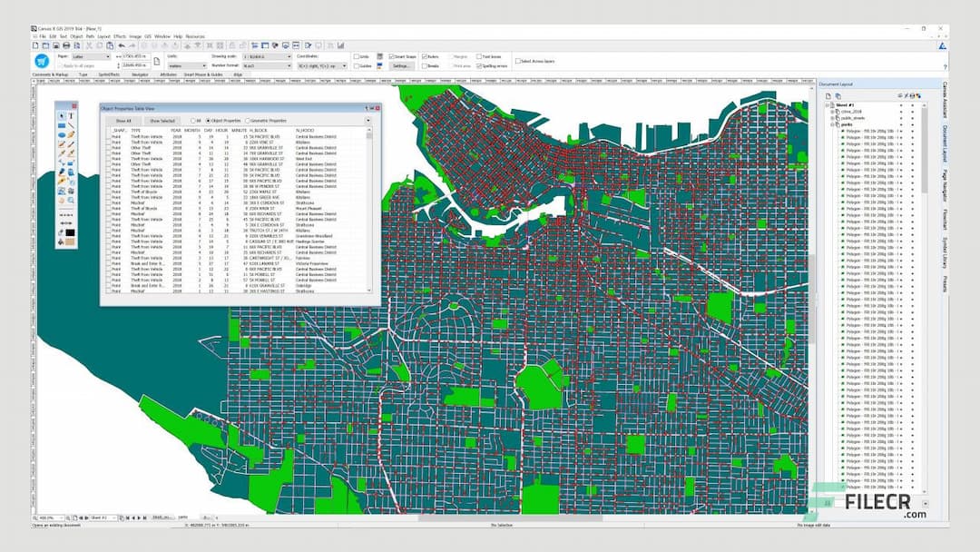This screenshot has height=552, width=980.
Task: Select the Text tool in the left toolbox
Action: 71,115
